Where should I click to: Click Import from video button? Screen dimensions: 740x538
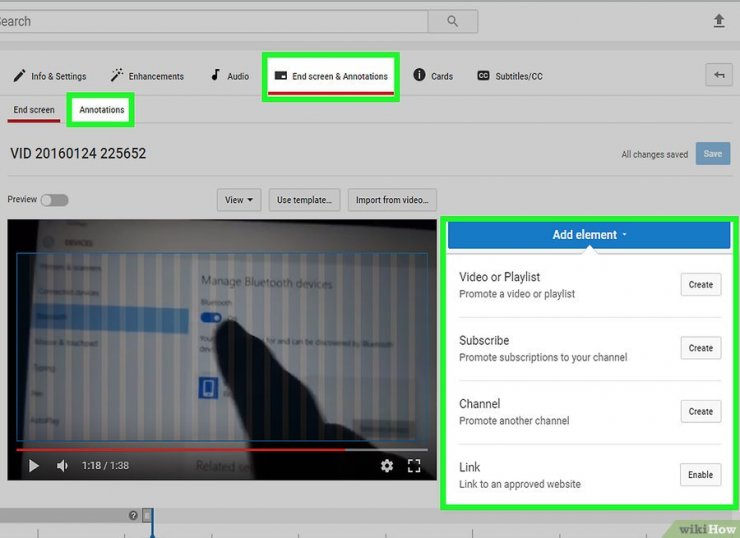(x=392, y=200)
